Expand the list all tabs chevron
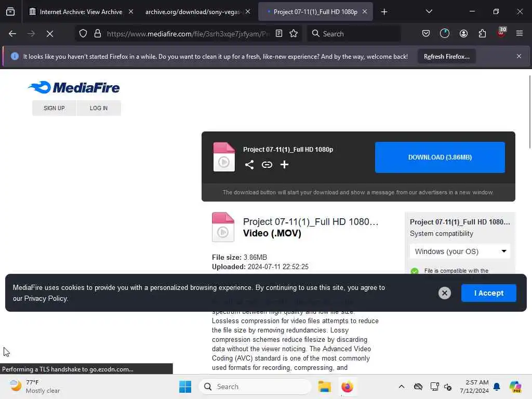 (x=429, y=11)
